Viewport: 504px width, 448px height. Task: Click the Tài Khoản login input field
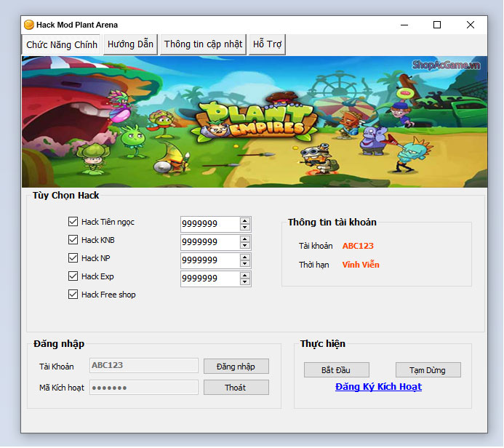coord(144,366)
